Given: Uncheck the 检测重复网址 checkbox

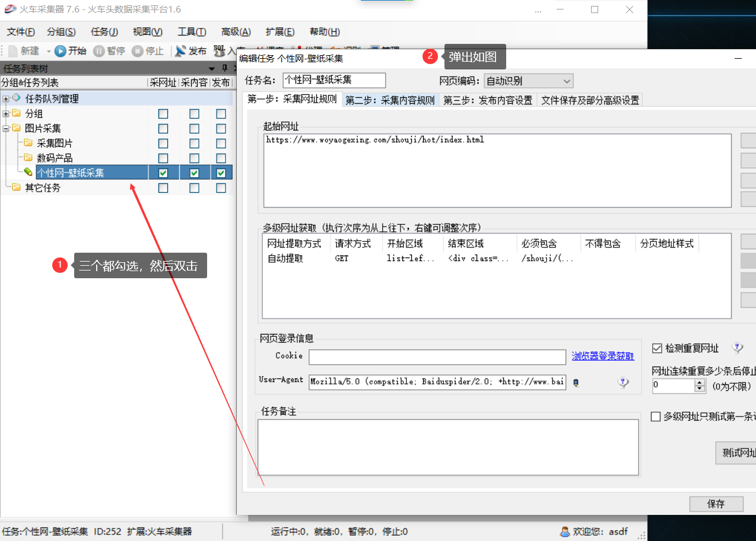Looking at the screenshot, I should click(x=657, y=348).
